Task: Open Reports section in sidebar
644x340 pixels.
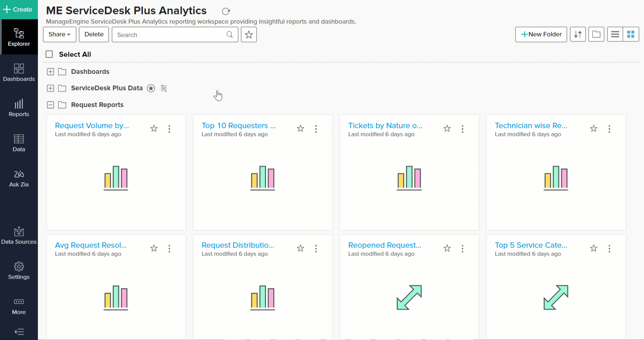Action: pos(19,108)
